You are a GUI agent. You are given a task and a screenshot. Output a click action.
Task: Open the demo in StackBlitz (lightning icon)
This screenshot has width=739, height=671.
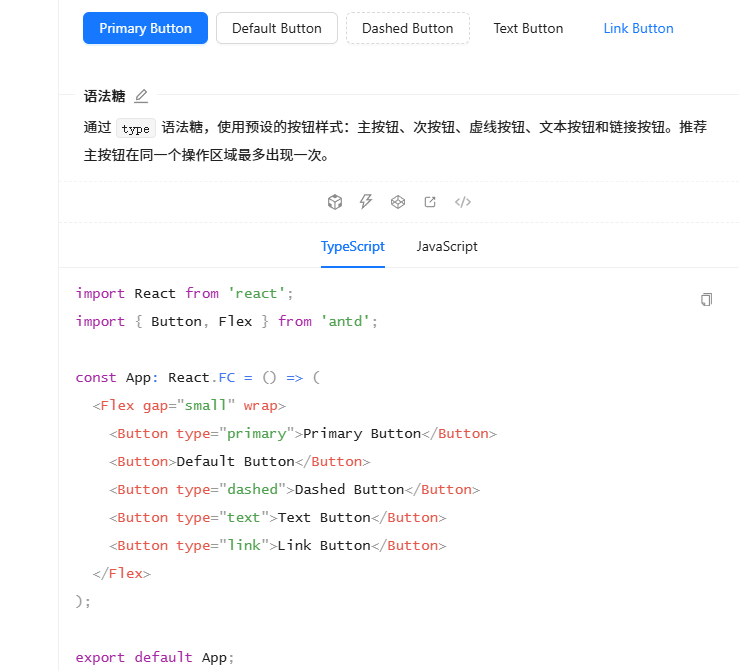coord(366,202)
